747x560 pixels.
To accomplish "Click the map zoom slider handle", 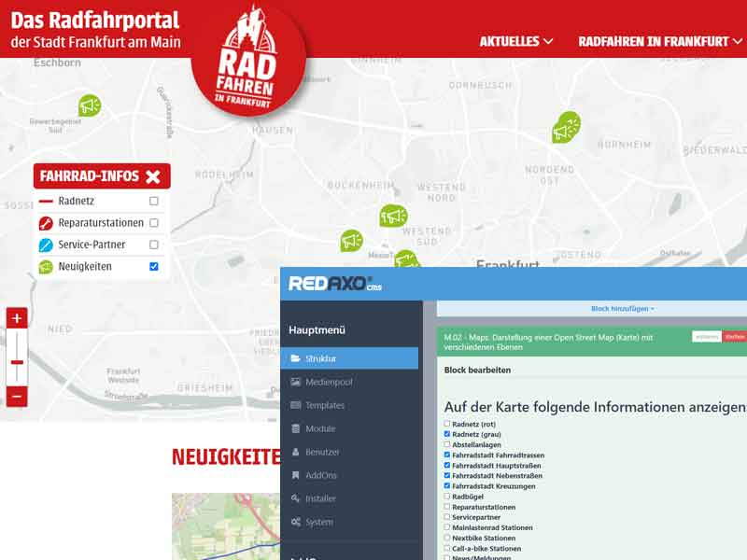I will pos(17,362).
